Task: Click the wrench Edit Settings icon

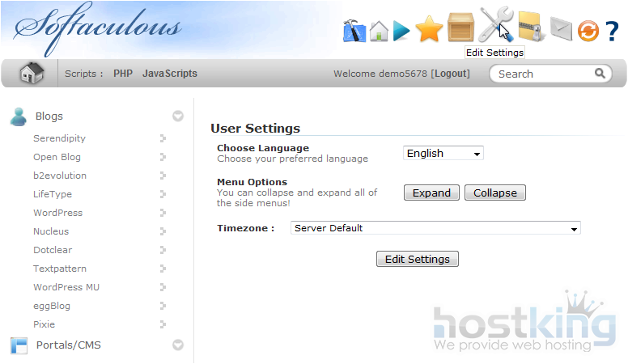Action: 494,26
